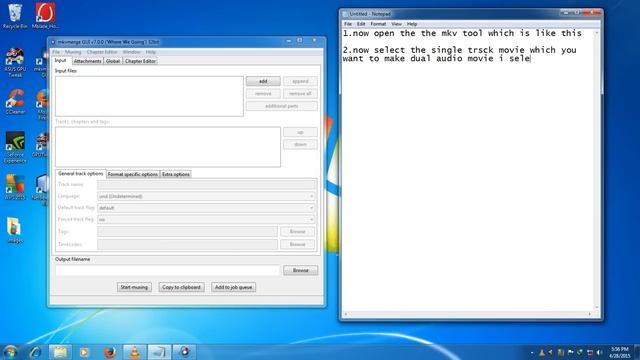Switch to the Global tab
The image size is (640, 360).
tap(113, 61)
